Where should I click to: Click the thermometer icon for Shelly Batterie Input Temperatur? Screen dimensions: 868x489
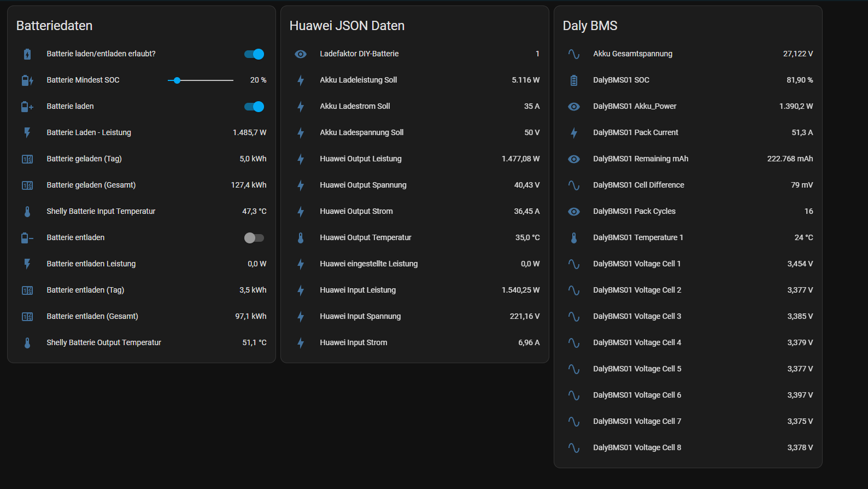pyautogui.click(x=27, y=212)
